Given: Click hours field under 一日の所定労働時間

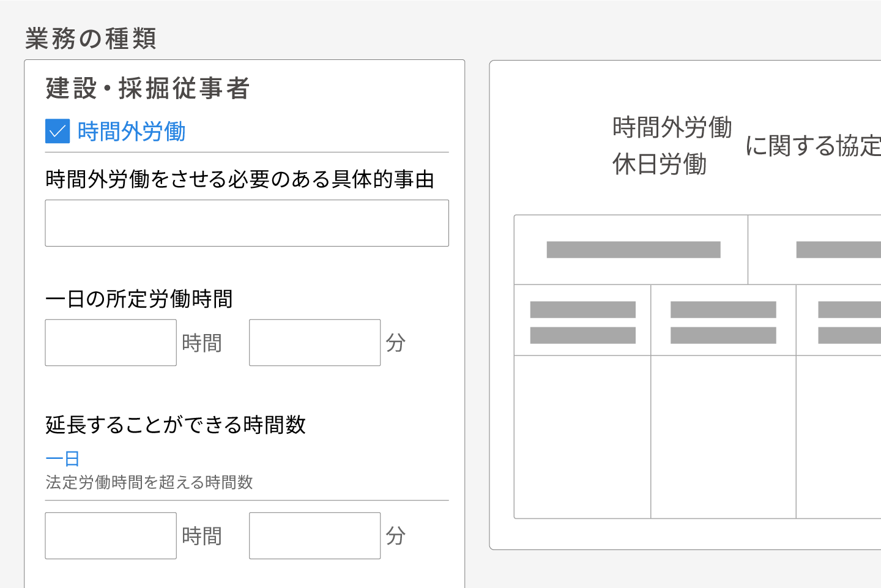Looking at the screenshot, I should 111,343.
